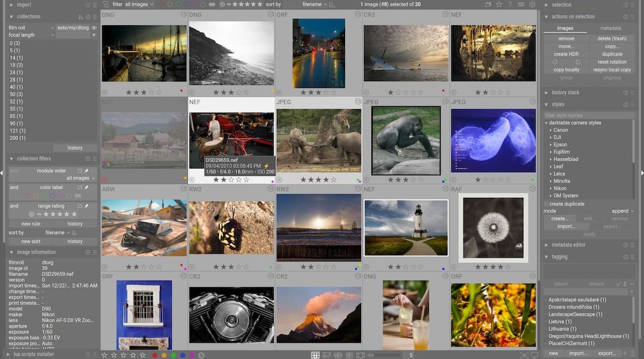Expand the Nikon camera styles entry
Screen dimensions: 644x359
click(551, 188)
